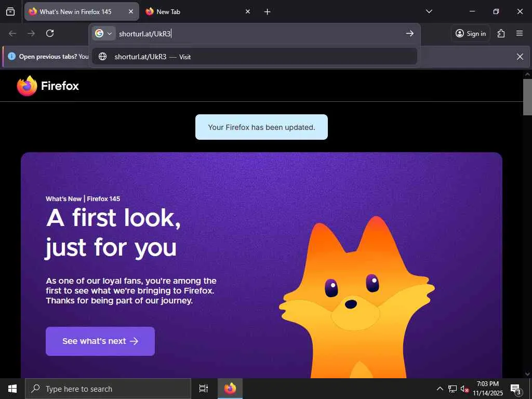The width and height of the screenshot is (532, 399).
Task: Open the Extensions puzzle icon
Action: pos(501,33)
